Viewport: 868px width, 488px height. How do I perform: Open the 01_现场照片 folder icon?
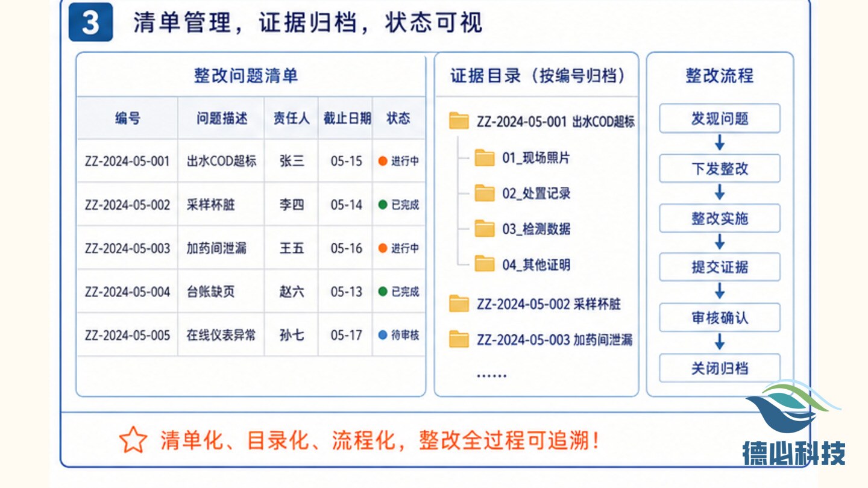click(x=485, y=158)
